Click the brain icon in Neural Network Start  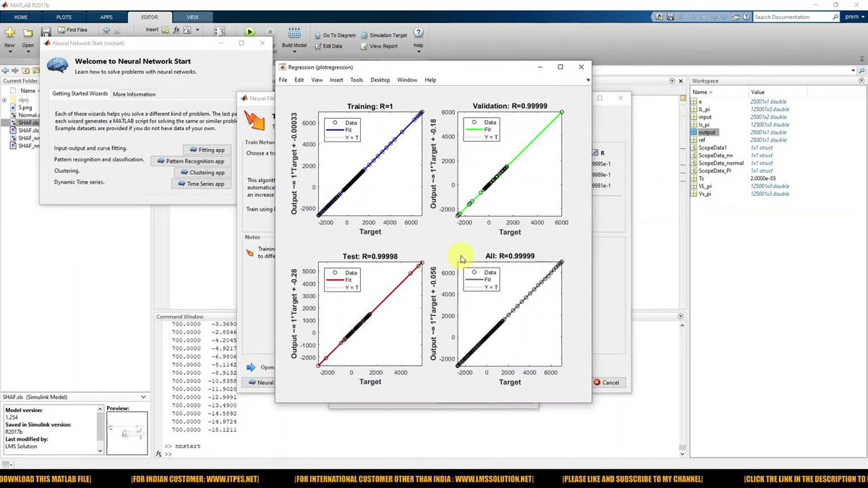58,65
